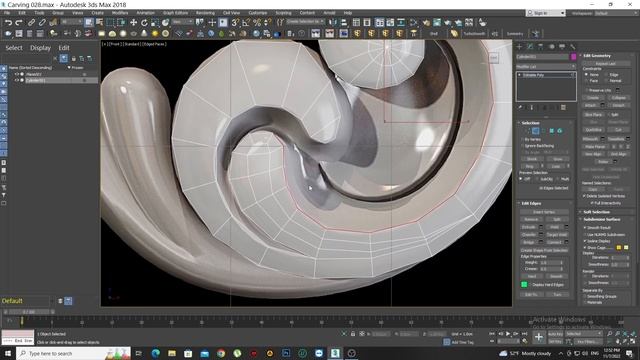Viewport: 640px width, 360px height.
Task: Toggle the Full Interactivity checkbox
Action: click(592, 203)
